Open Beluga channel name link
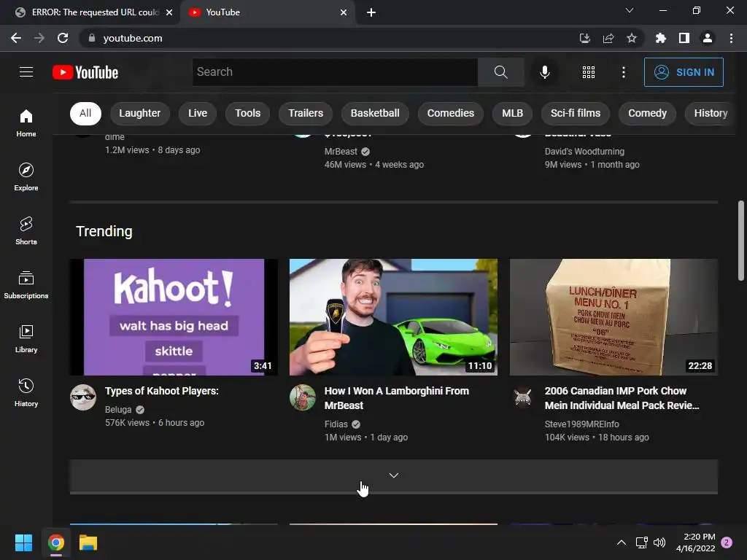The height and width of the screenshot is (560, 747). click(118, 410)
